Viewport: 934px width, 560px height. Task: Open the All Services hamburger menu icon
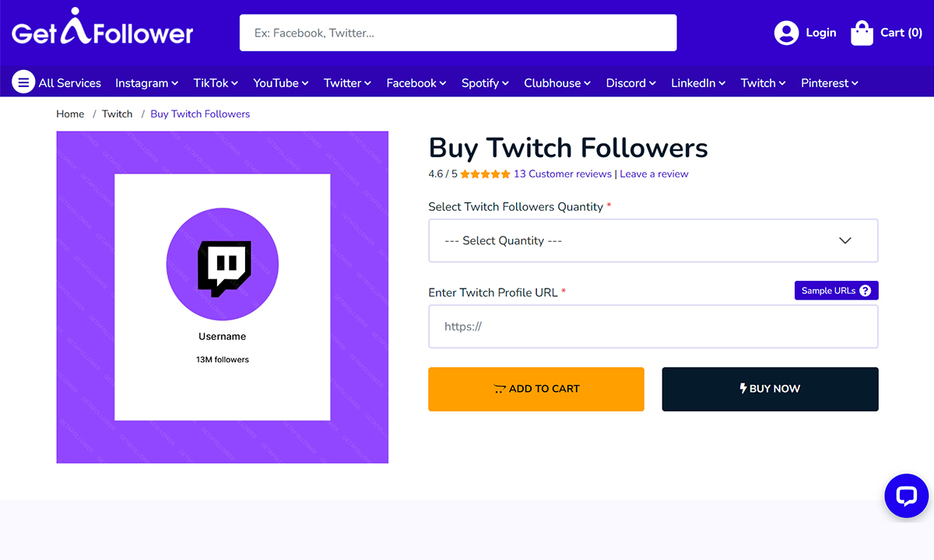23,82
